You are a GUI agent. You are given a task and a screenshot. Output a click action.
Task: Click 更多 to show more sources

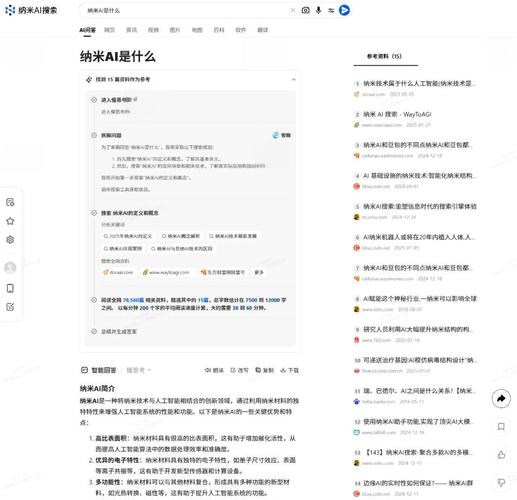click(259, 272)
